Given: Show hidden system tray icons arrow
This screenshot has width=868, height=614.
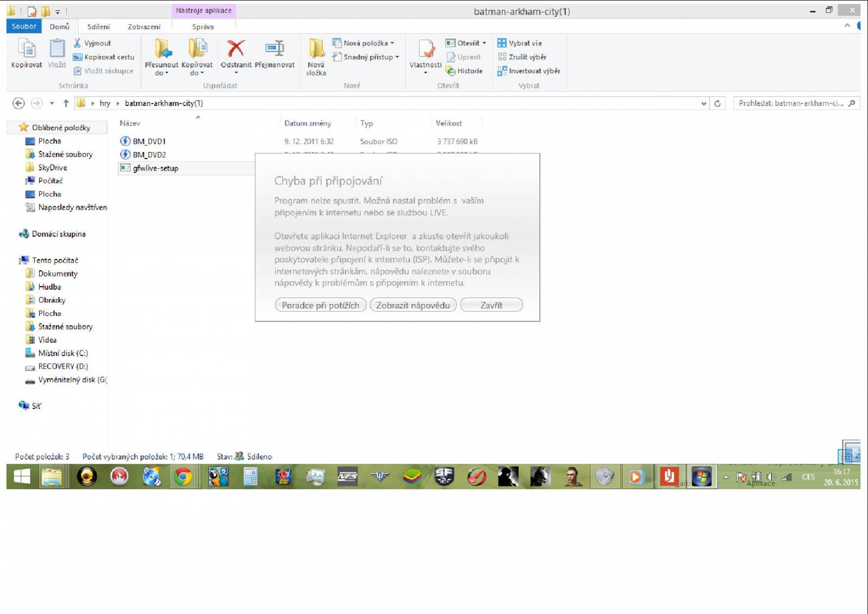Looking at the screenshot, I should coord(726,477).
